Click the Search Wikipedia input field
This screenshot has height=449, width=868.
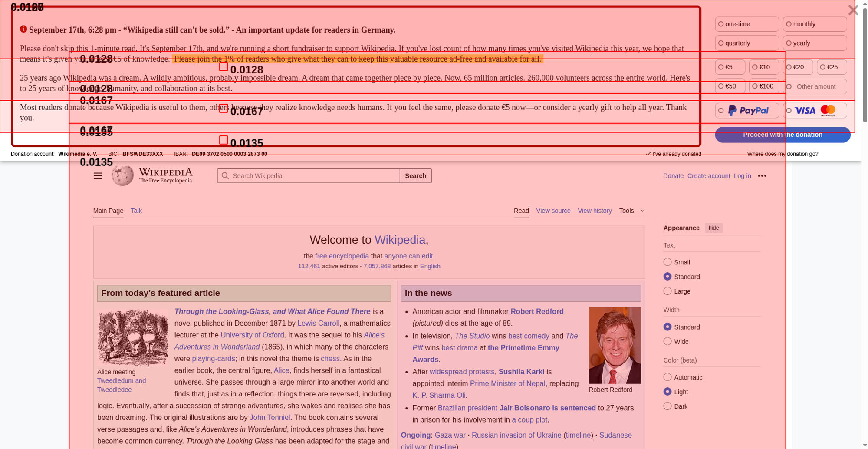tap(308, 176)
